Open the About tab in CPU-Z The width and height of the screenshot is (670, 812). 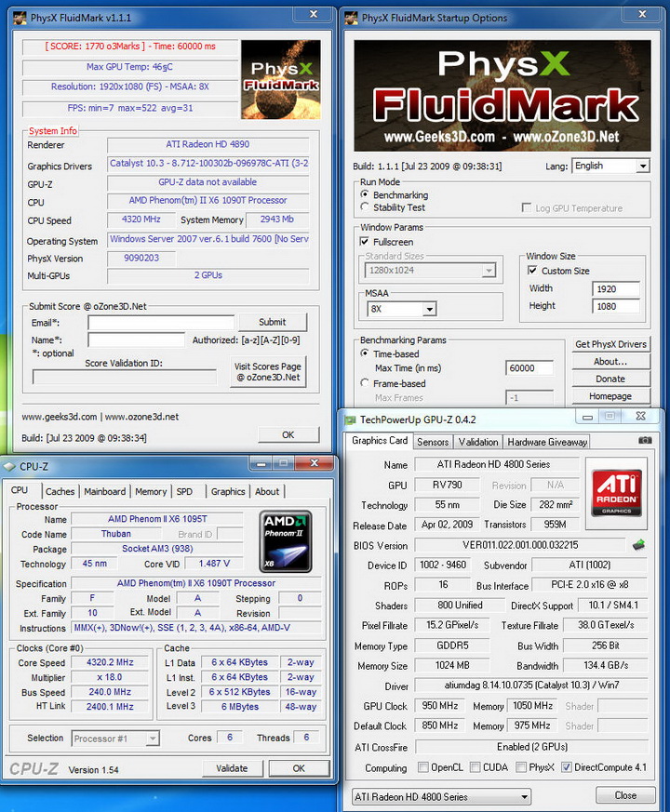[x=267, y=491]
